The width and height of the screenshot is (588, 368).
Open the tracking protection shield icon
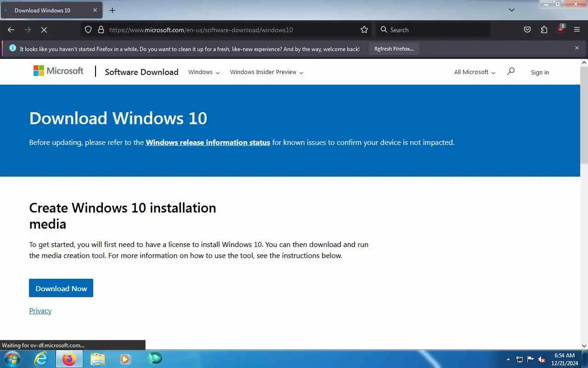88,30
